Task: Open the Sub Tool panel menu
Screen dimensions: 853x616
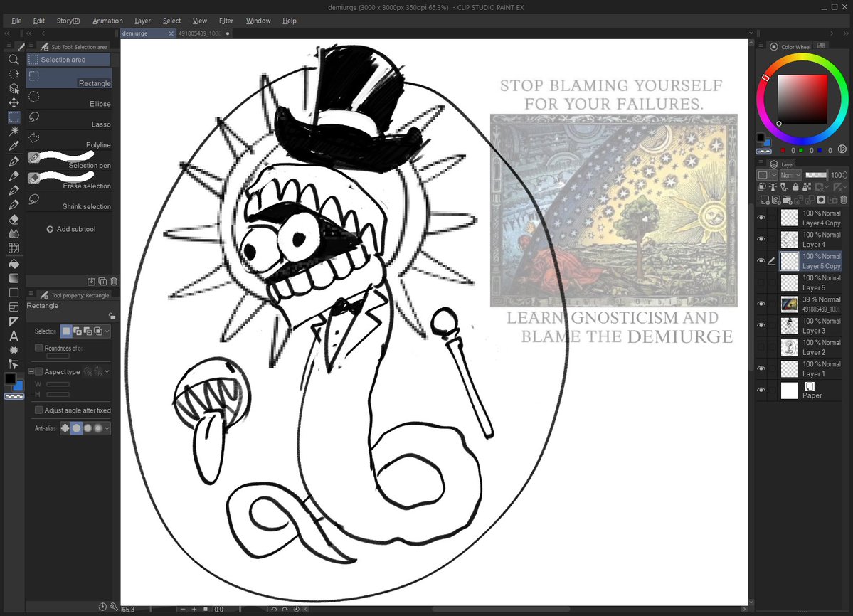Action: click(x=31, y=46)
